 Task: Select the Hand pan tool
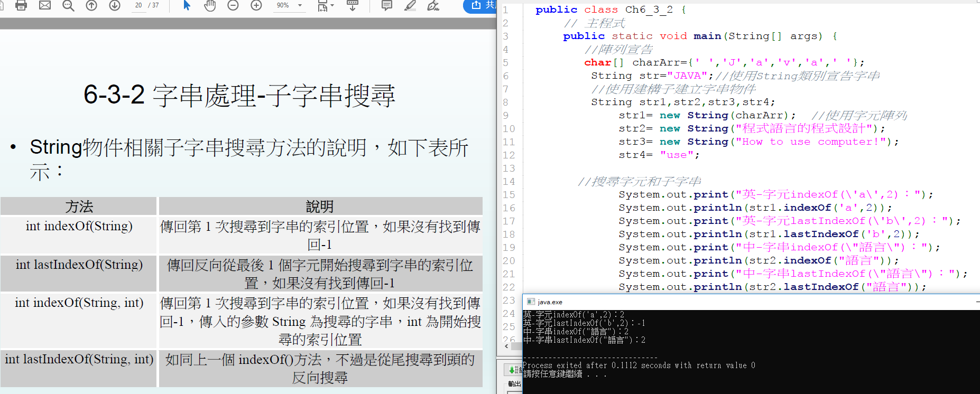pyautogui.click(x=210, y=5)
